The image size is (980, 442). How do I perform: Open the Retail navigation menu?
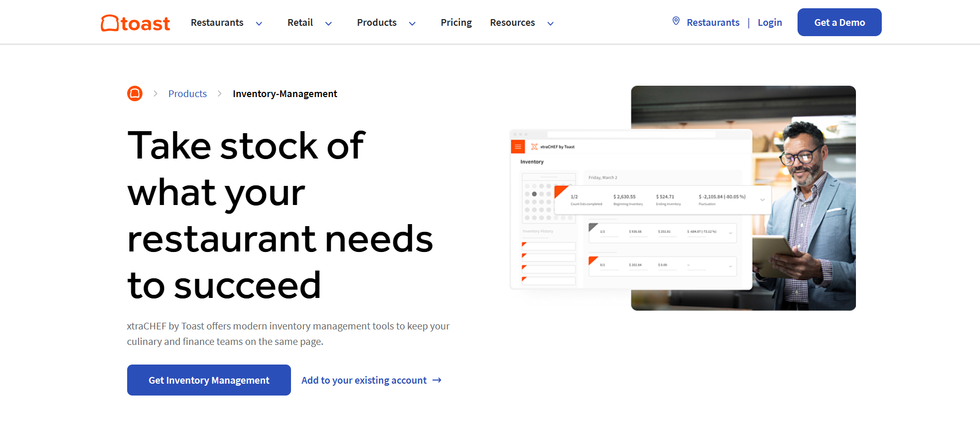(x=300, y=23)
